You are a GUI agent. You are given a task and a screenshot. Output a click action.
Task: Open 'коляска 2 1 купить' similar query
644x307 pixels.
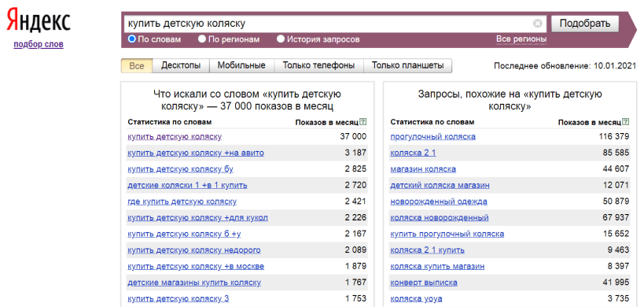[x=428, y=250]
